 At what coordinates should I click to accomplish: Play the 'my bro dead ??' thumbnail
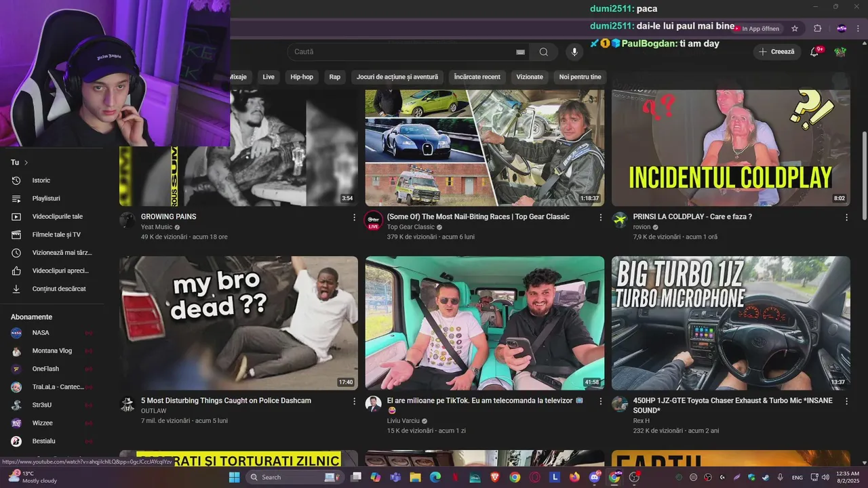coord(239,323)
